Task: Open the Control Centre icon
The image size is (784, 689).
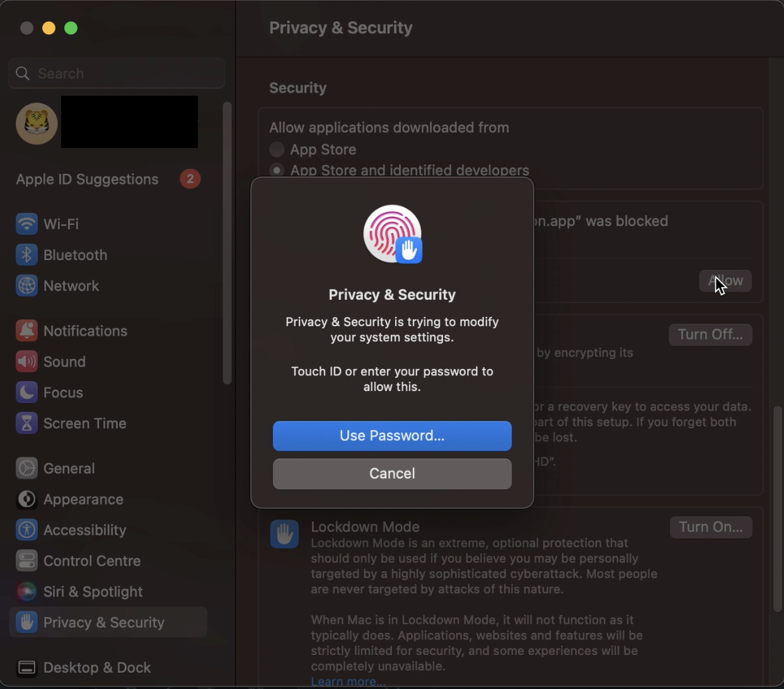Action: click(x=26, y=561)
